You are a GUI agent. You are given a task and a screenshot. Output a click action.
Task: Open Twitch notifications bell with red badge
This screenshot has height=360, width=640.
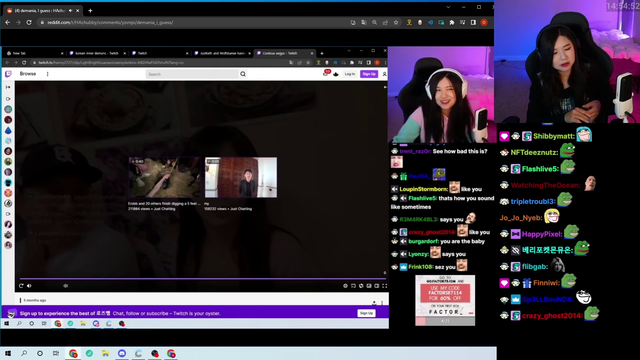pyautogui.click(x=326, y=73)
